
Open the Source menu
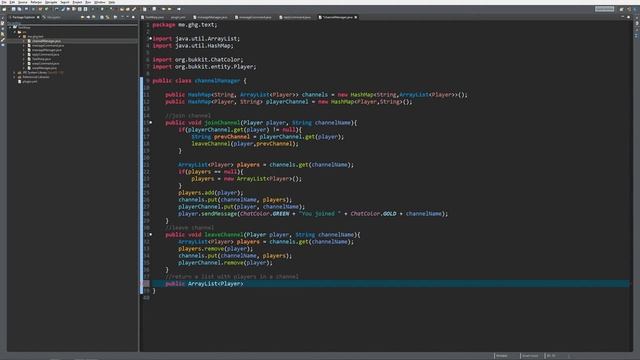click(x=22, y=2)
